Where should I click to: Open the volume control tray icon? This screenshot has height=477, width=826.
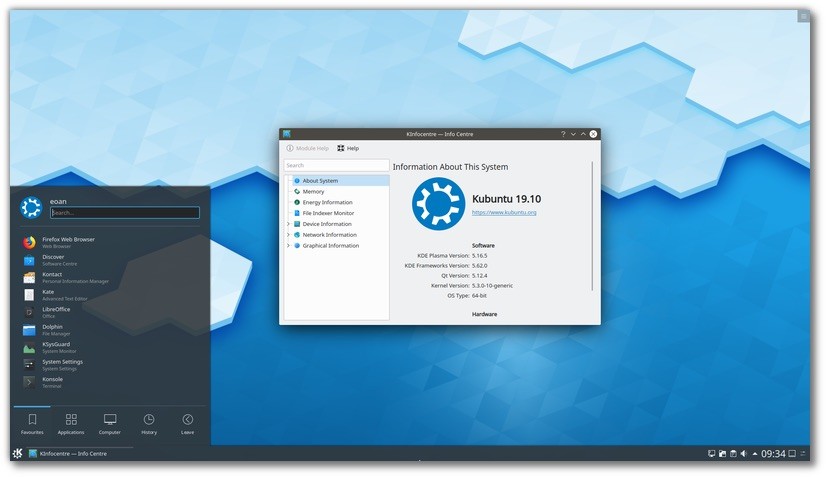coord(744,454)
